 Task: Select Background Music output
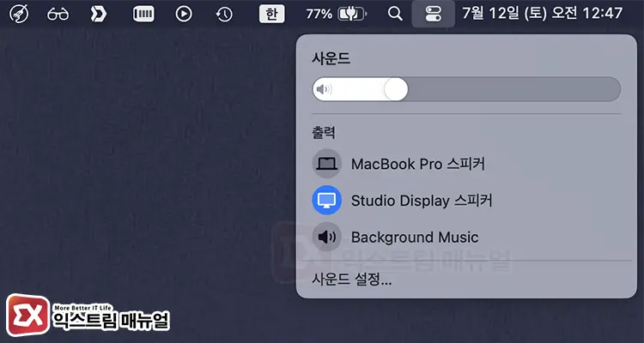pos(466,237)
